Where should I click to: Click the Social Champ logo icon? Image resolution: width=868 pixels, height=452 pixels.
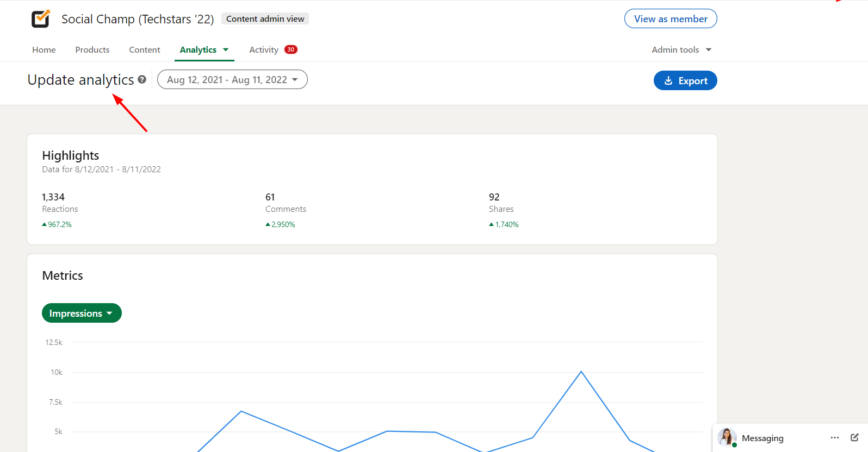41,19
